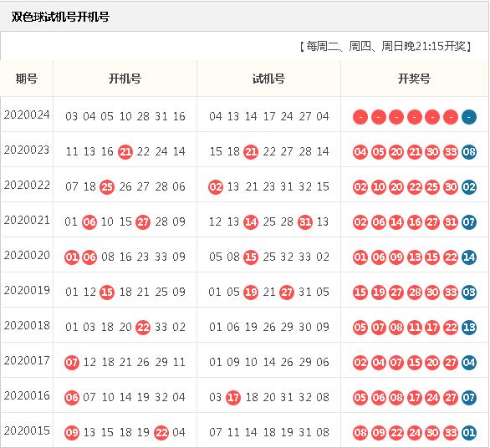The width and height of the screenshot is (490, 448).
Task: Click the 期号 column header
Action: point(27,79)
